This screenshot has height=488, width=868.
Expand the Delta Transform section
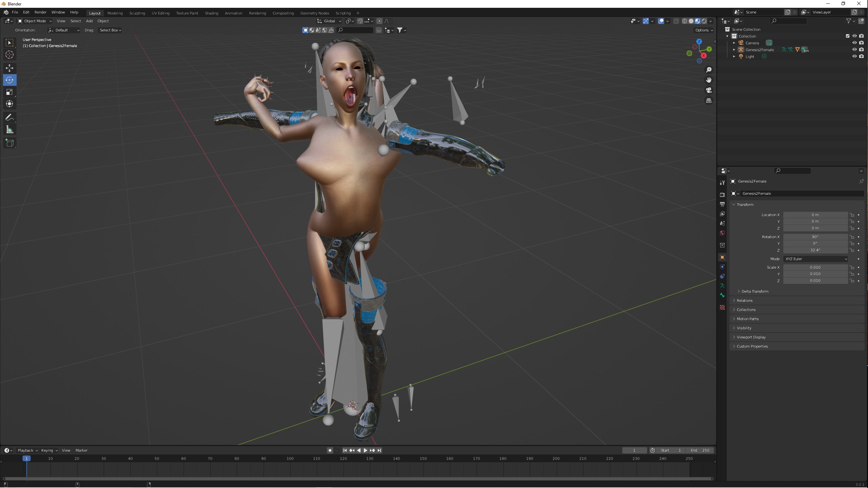pyautogui.click(x=755, y=291)
